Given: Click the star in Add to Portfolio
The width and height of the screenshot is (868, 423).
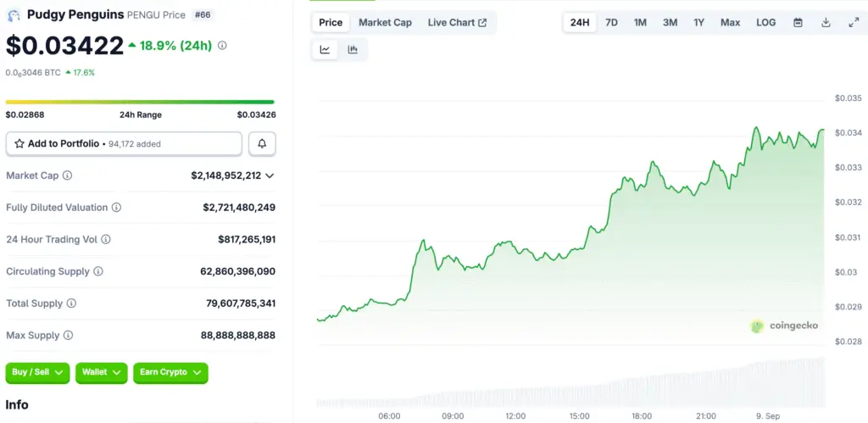Looking at the screenshot, I should tap(19, 144).
